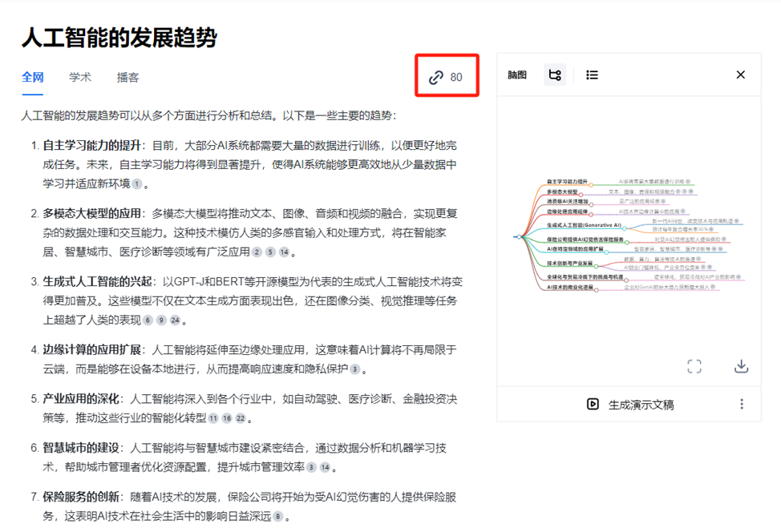Expand the 生成式人工智能 branch in the mind map
Screen dimensions: 781x532
[625, 228]
